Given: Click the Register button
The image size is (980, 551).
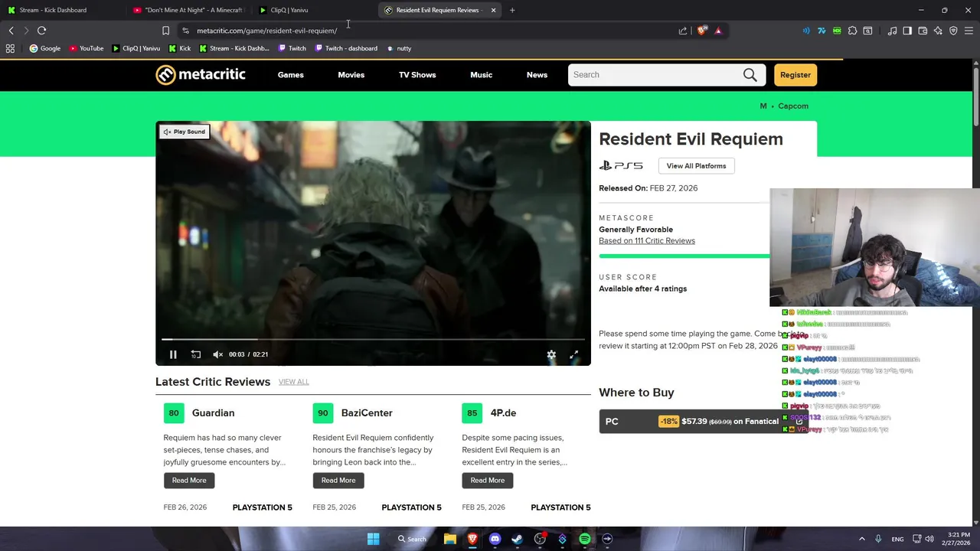Looking at the screenshot, I should (795, 75).
